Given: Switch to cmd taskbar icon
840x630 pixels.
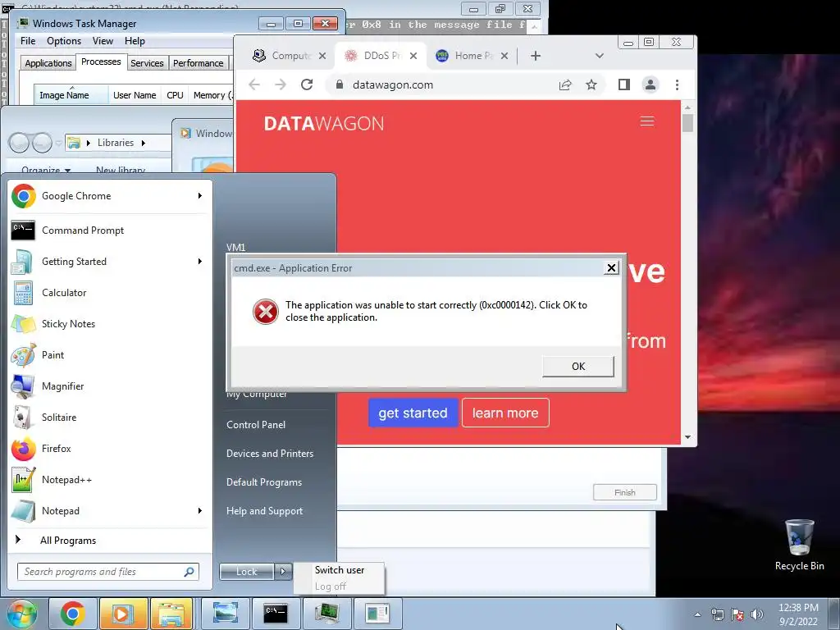Looking at the screenshot, I should coord(276,614).
